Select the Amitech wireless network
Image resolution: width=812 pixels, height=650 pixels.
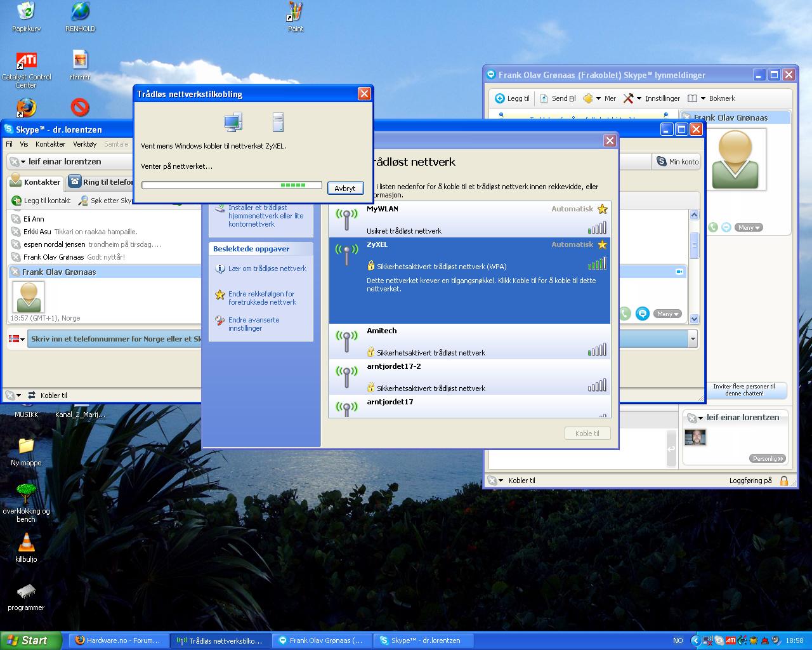469,342
